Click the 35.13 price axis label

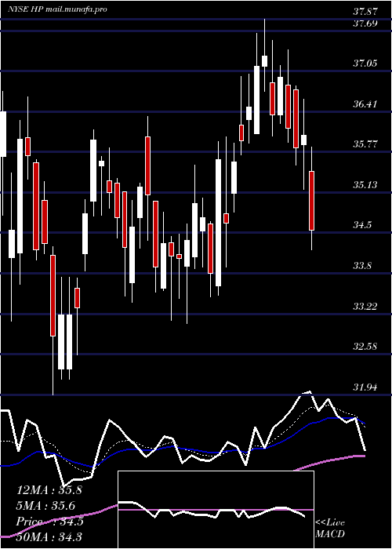click(x=365, y=185)
